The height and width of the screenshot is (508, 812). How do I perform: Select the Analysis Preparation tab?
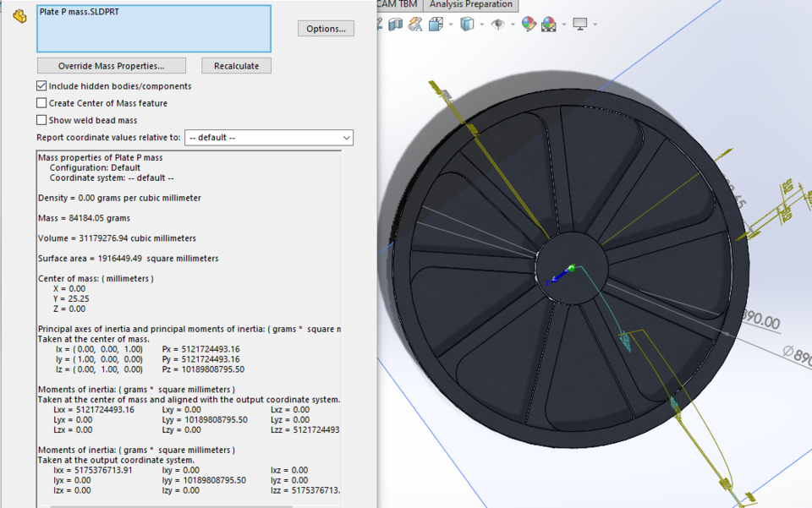click(x=471, y=5)
